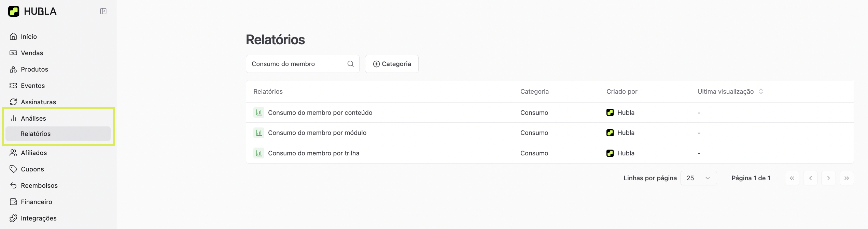Open Consumo do membro por módulo report
The image size is (868, 229).
pyautogui.click(x=317, y=133)
